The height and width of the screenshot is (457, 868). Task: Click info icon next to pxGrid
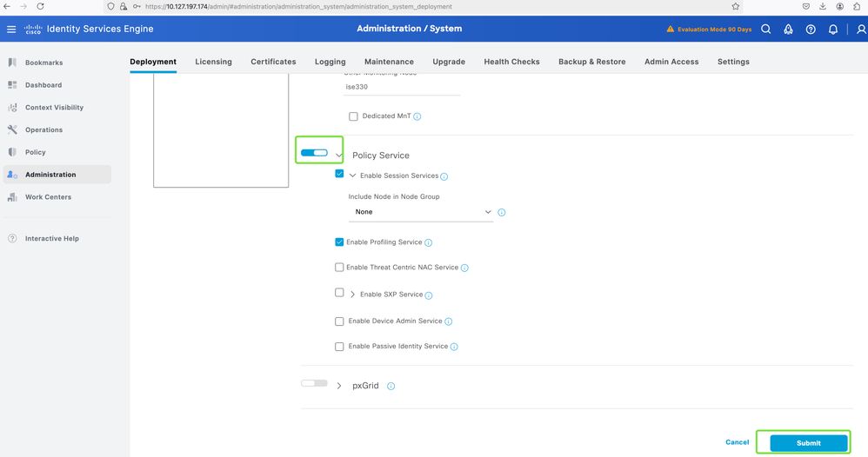click(391, 386)
